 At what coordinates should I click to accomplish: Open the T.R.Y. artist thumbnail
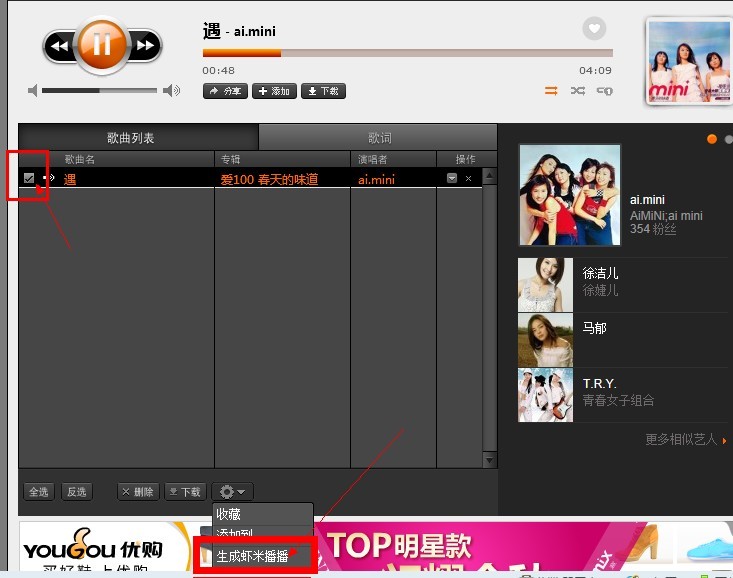tap(545, 395)
